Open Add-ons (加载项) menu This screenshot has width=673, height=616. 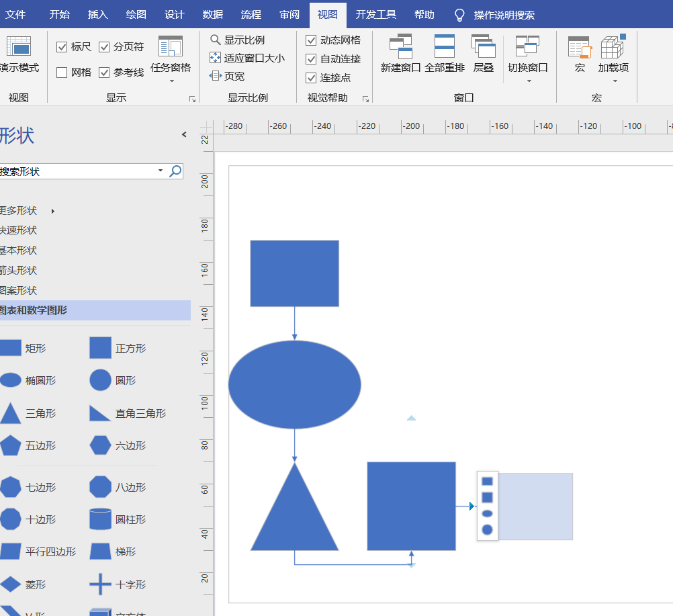pos(613,59)
